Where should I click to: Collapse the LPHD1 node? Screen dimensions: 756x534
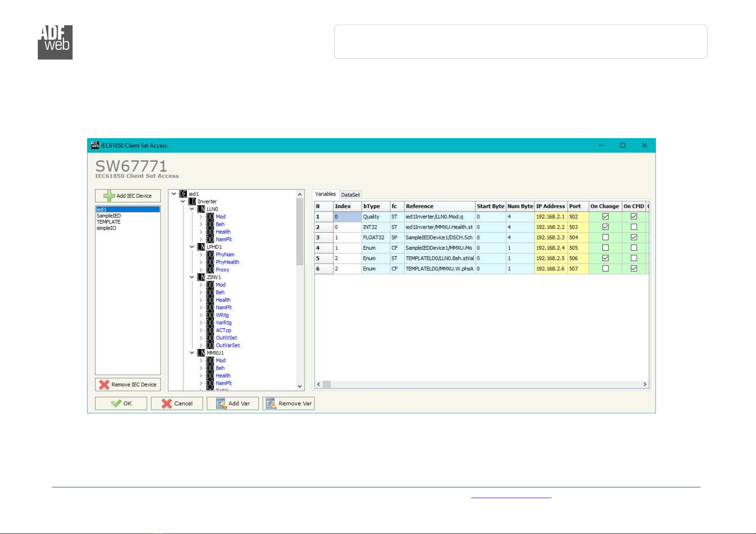coord(192,247)
